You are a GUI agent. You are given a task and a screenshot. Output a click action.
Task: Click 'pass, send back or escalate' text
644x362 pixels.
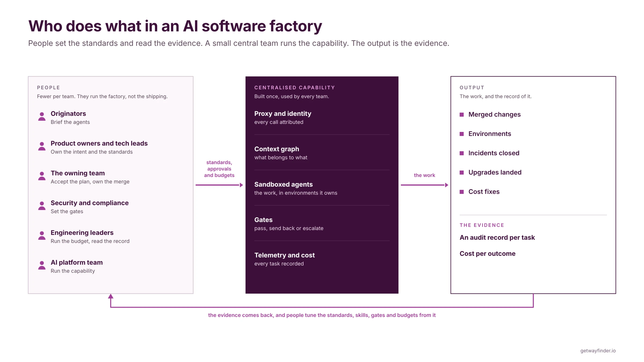[289, 228]
